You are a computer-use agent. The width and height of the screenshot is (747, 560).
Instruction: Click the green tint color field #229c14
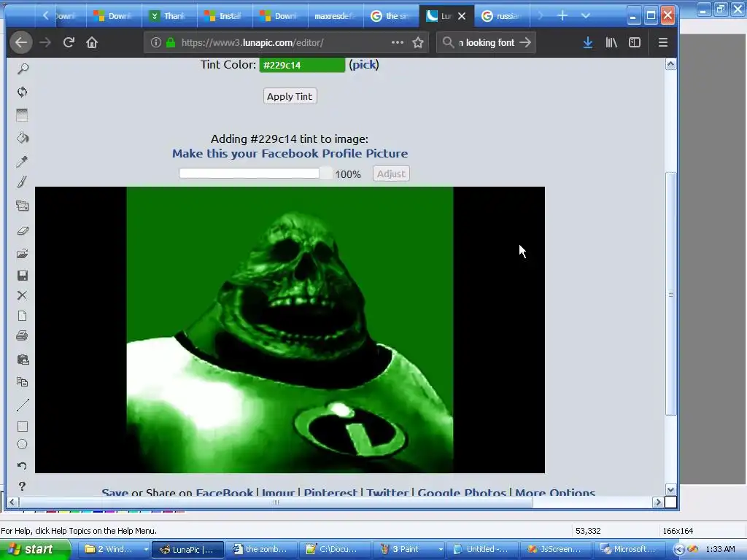click(x=302, y=65)
